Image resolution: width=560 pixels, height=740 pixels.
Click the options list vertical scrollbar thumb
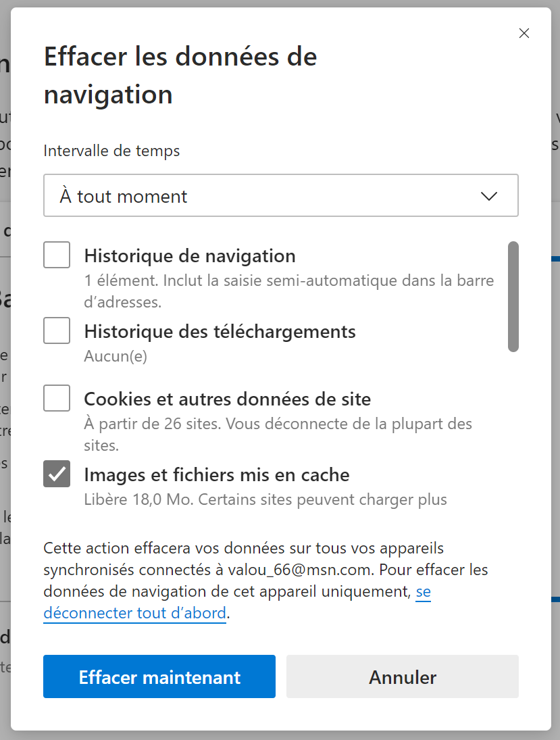[513, 296]
